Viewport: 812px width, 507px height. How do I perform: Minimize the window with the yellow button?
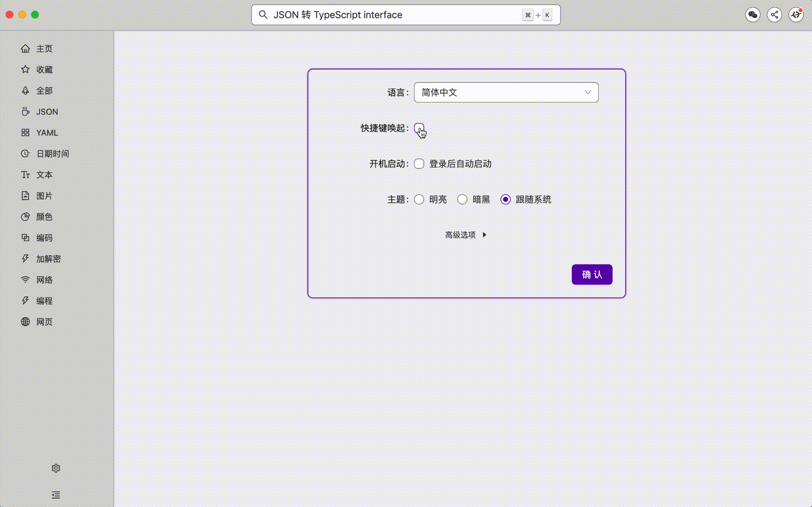click(22, 15)
